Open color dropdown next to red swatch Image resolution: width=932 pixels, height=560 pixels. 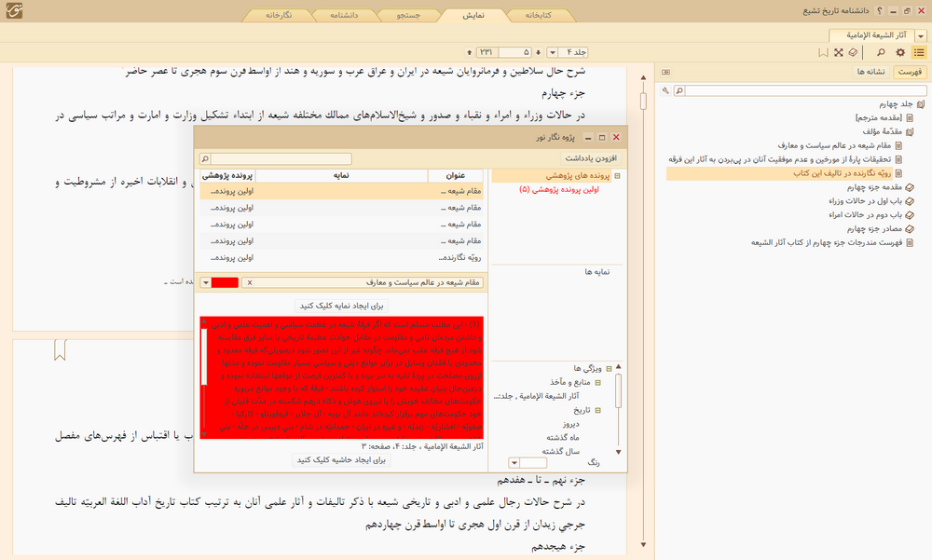point(205,282)
